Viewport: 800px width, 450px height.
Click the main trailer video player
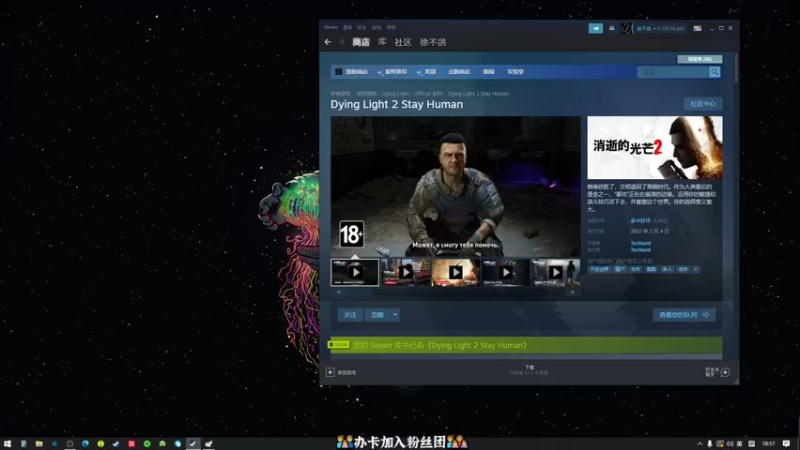click(456, 186)
